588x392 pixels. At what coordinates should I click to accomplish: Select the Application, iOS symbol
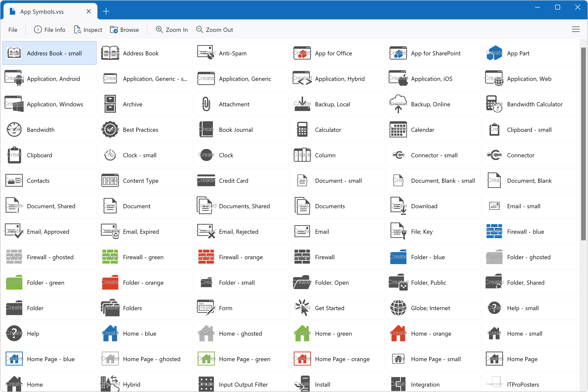point(433,78)
